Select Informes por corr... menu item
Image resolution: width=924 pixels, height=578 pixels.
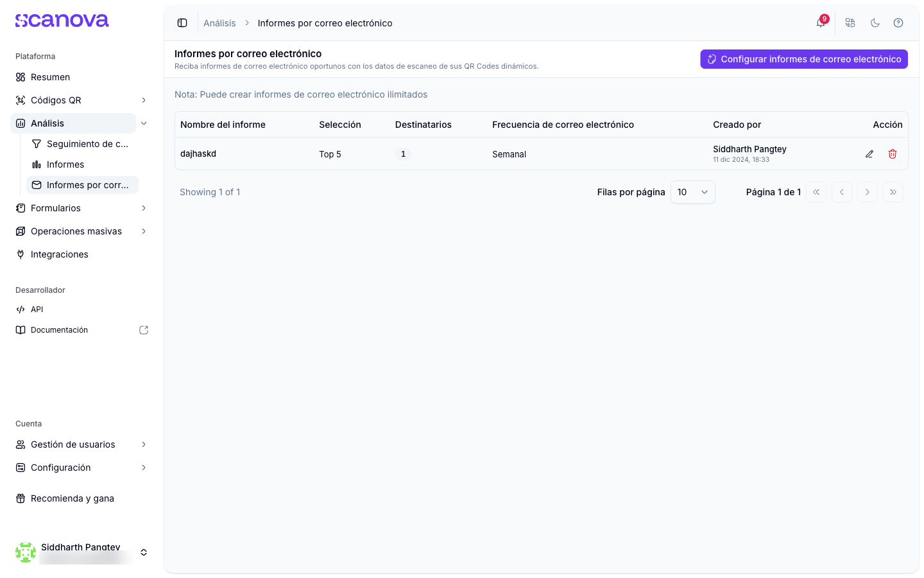[x=82, y=185]
